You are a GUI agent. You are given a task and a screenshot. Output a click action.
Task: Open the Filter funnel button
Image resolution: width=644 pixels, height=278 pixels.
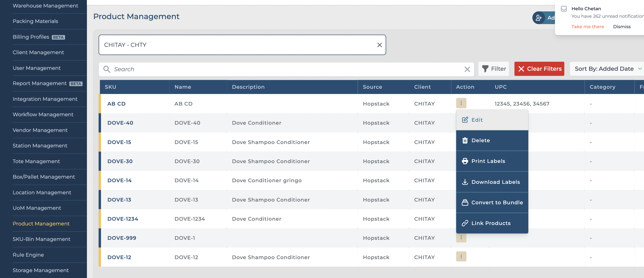click(494, 69)
